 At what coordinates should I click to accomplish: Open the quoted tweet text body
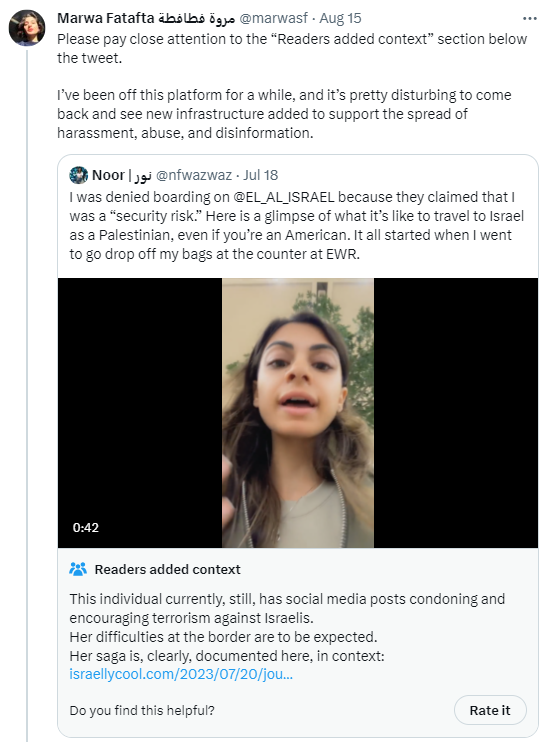[297, 225]
